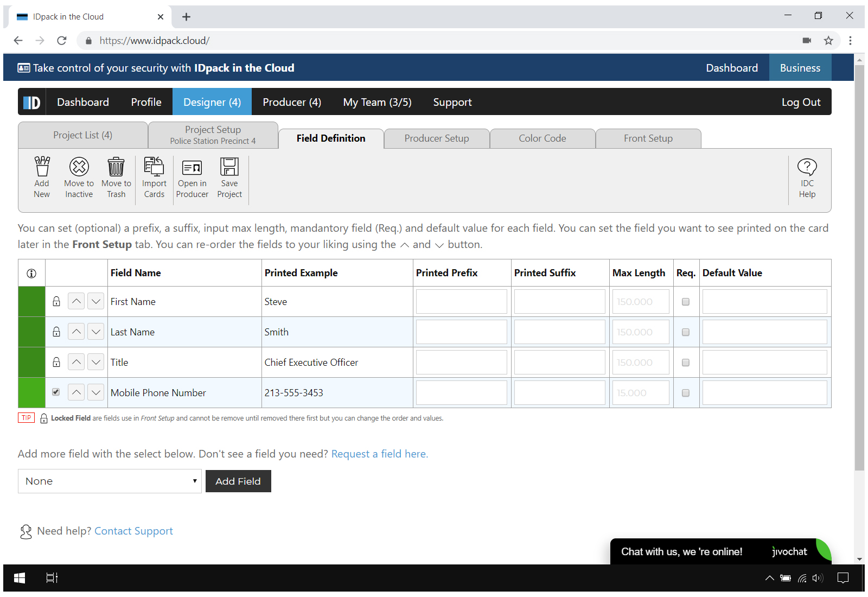Viewport: 868px width, 597px height.
Task: Click the browser camera icon in address bar
Action: pos(807,40)
